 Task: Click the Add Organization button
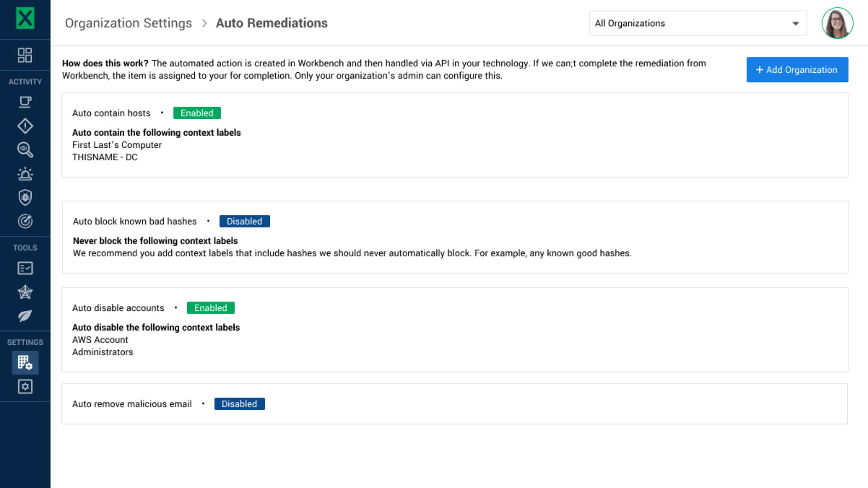[x=797, y=70]
